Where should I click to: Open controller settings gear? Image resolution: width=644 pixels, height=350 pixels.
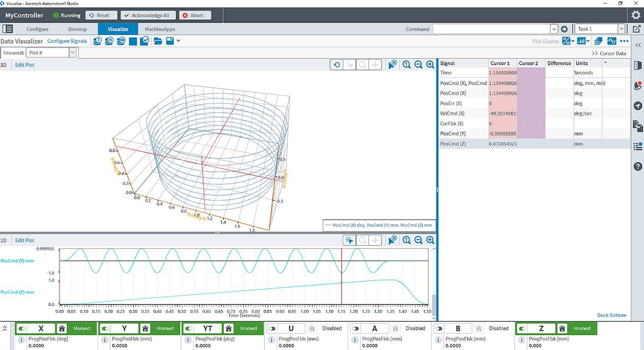[x=636, y=15]
